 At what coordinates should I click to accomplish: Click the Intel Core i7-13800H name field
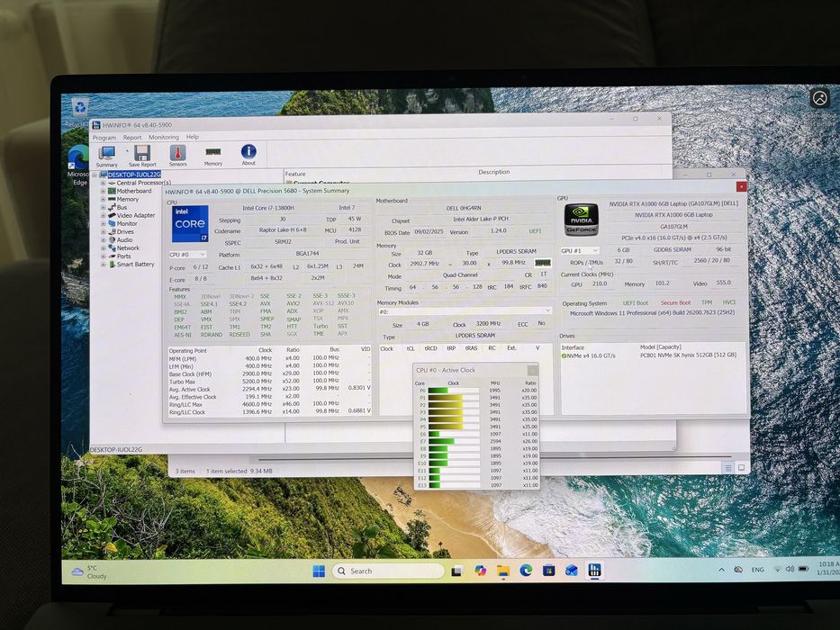tap(268, 208)
